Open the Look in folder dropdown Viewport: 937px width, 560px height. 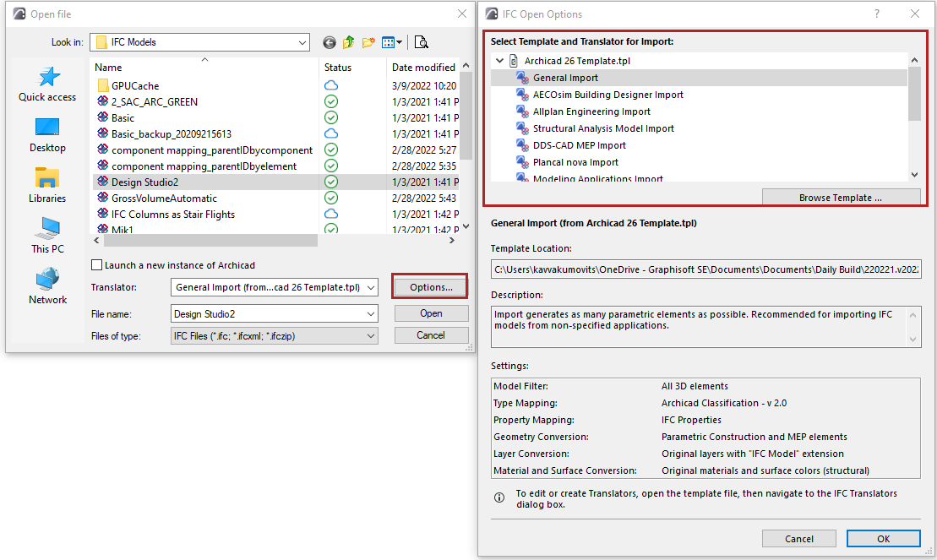(x=302, y=42)
